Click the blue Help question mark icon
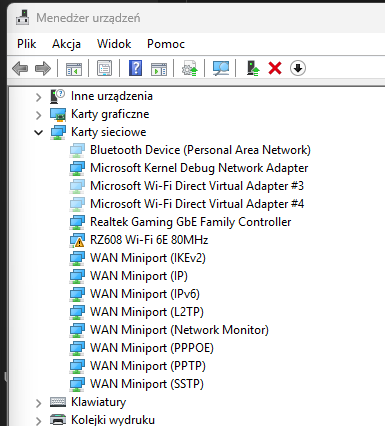This screenshot has width=385, height=426. [135, 68]
